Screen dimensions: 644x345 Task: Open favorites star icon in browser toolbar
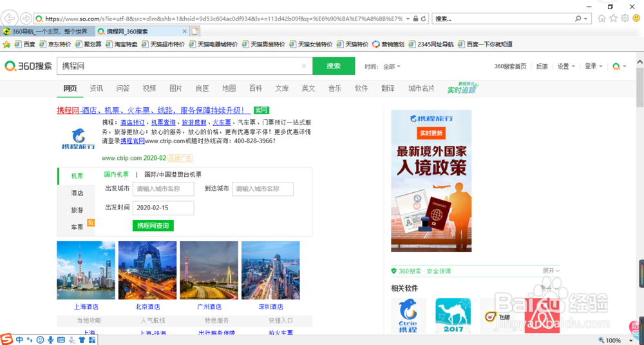pyautogui.click(x=613, y=19)
